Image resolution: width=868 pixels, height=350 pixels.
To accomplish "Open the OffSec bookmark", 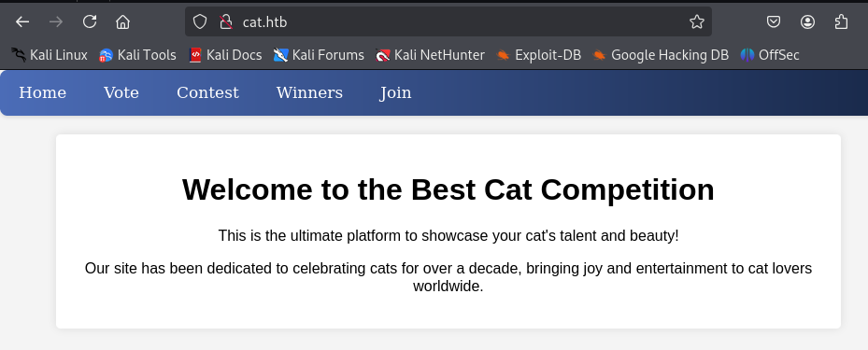I will tap(770, 55).
